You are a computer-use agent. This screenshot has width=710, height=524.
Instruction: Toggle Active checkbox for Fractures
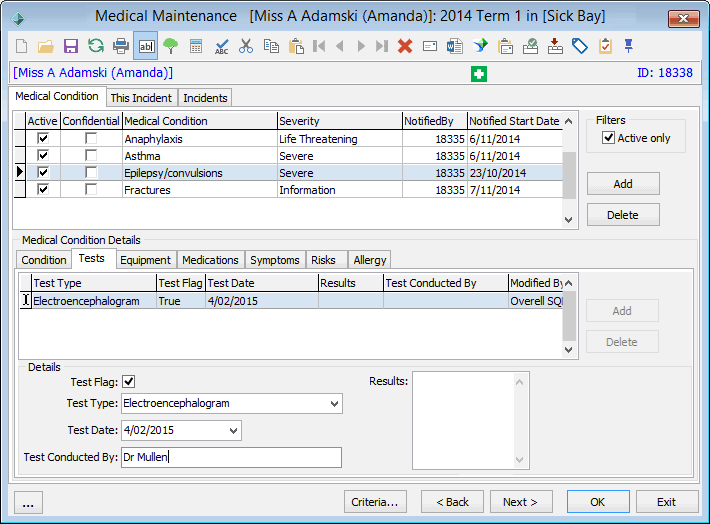(x=43, y=189)
